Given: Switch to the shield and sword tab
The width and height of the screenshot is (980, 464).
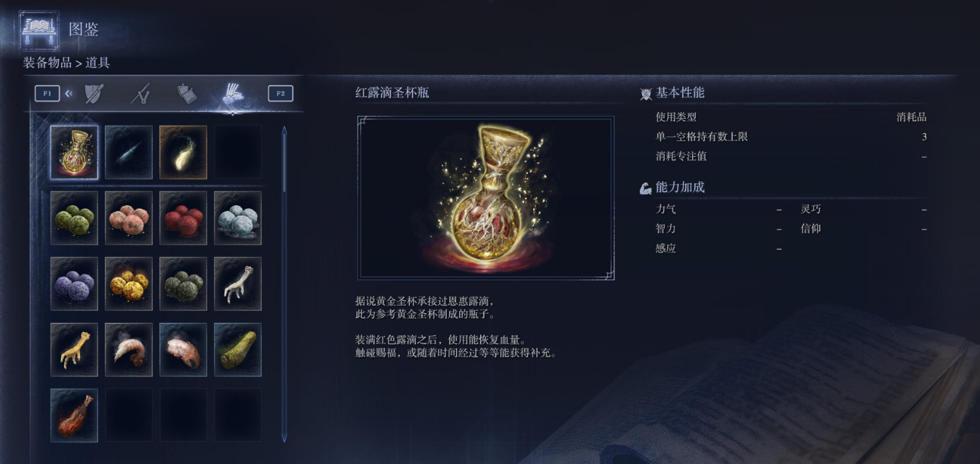Looking at the screenshot, I should (94, 94).
